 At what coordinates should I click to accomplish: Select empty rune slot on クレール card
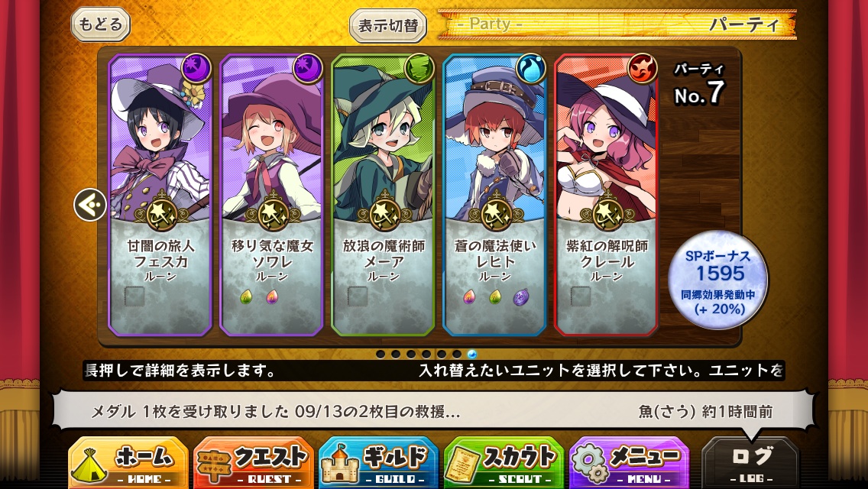coord(581,296)
